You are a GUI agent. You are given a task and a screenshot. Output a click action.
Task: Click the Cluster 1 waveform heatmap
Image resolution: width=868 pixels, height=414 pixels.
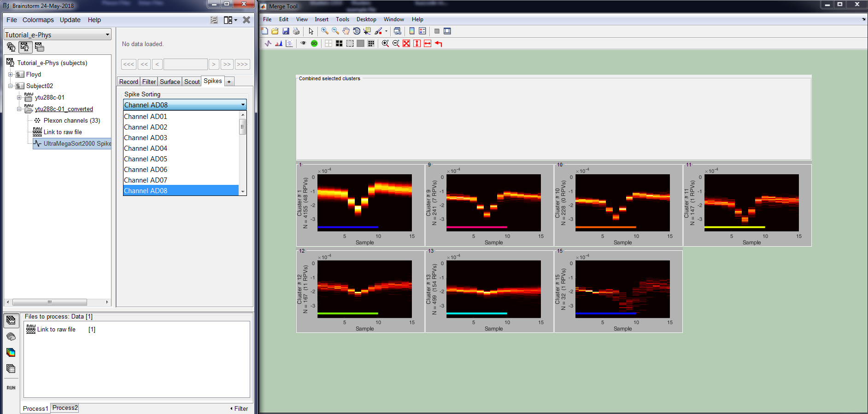tap(364, 202)
